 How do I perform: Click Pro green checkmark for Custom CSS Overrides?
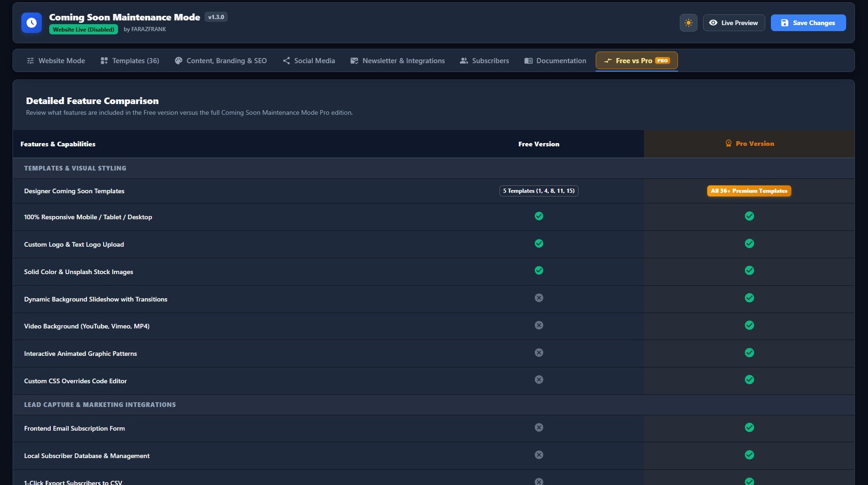[x=750, y=380]
